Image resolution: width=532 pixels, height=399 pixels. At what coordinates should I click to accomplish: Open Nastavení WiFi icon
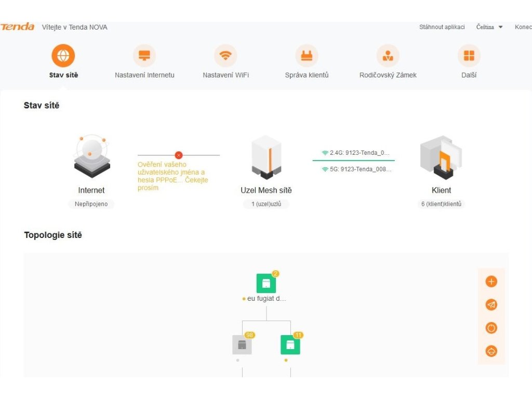coord(225,56)
